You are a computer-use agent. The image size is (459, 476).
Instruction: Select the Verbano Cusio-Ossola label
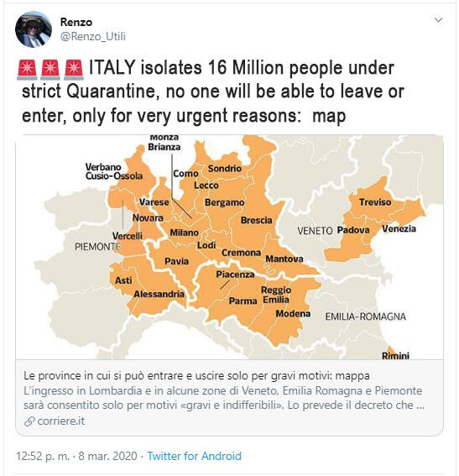pos(114,171)
